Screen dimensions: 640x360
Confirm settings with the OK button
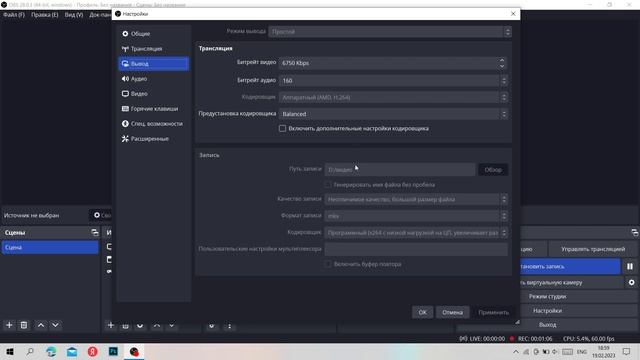[422, 312]
